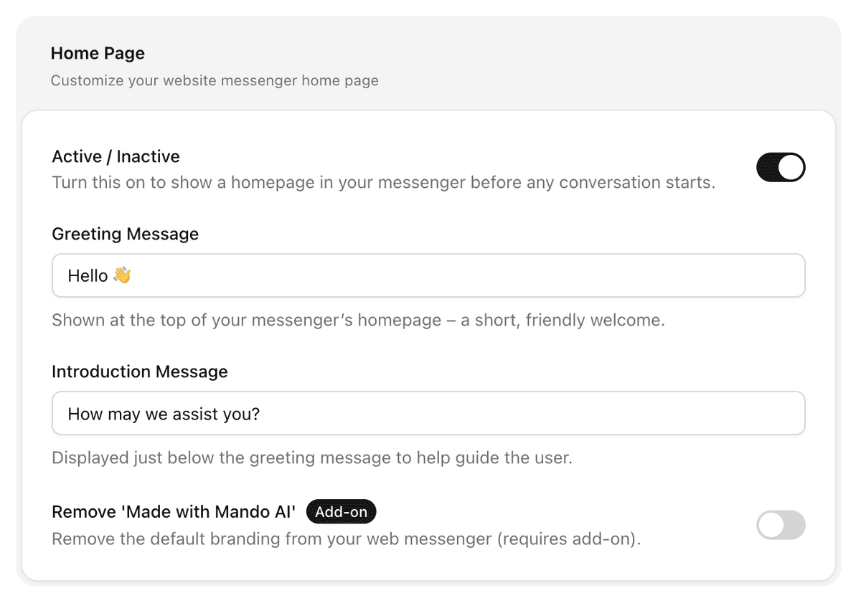Click the 'Customize your website messenger home page' subtitle

[x=215, y=80]
